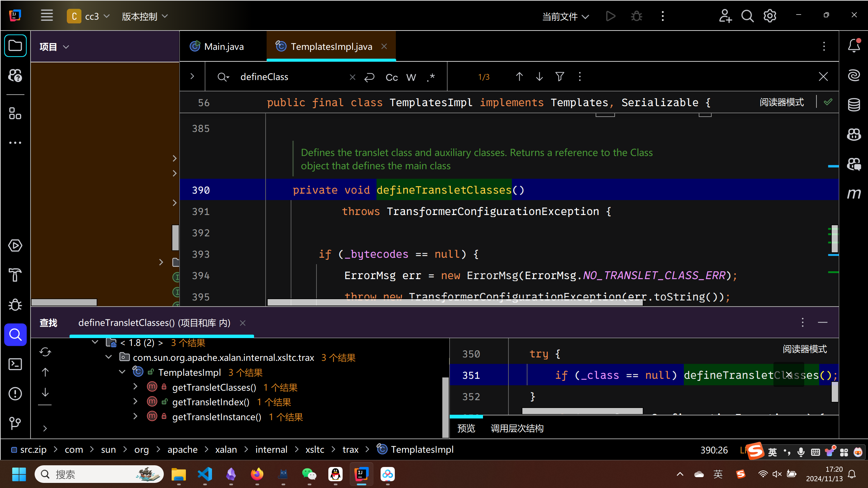Screen dimensions: 868x488
Task: Insert new line in search field
Action: 369,77
